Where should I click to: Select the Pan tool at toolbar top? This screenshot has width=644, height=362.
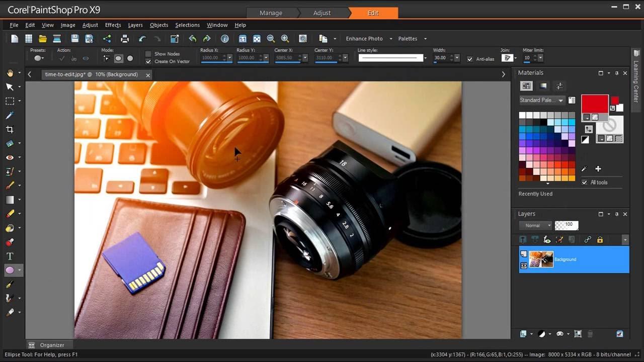(x=9, y=72)
